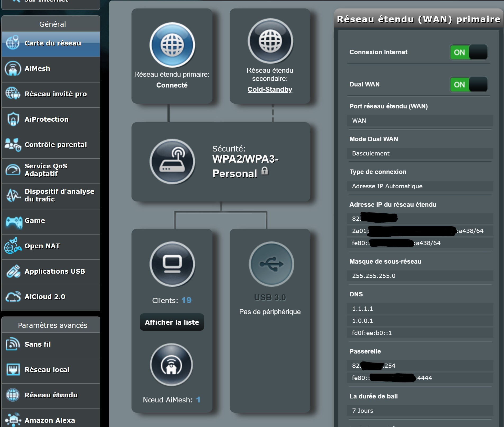
Task: Click the Applications USB icon
Action: click(13, 271)
